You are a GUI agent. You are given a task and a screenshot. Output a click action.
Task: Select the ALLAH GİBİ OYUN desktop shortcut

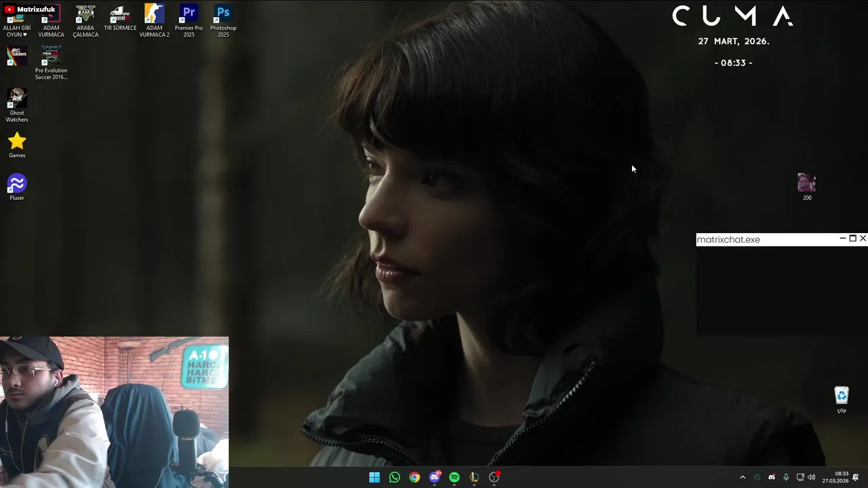16,22
